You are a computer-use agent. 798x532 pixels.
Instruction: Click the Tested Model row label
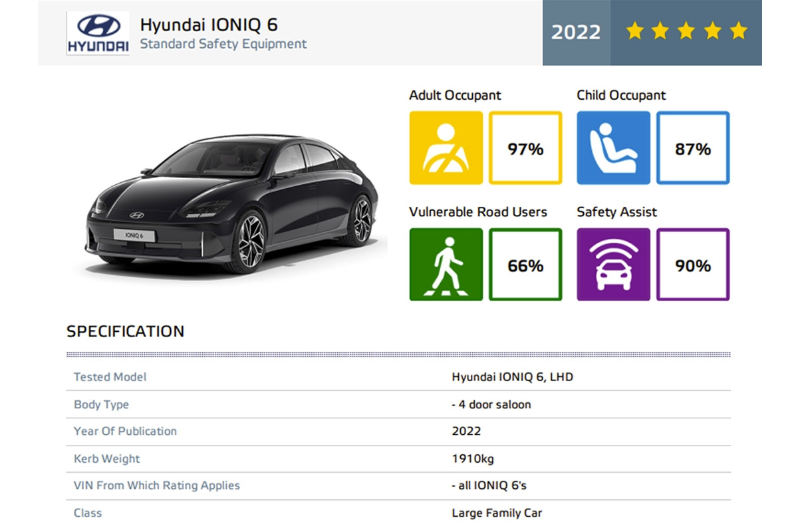click(110, 377)
